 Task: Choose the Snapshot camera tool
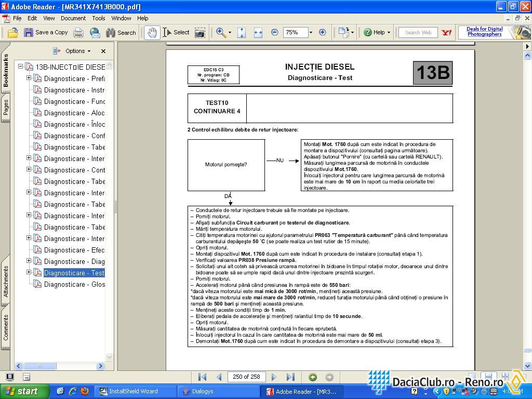[200, 33]
